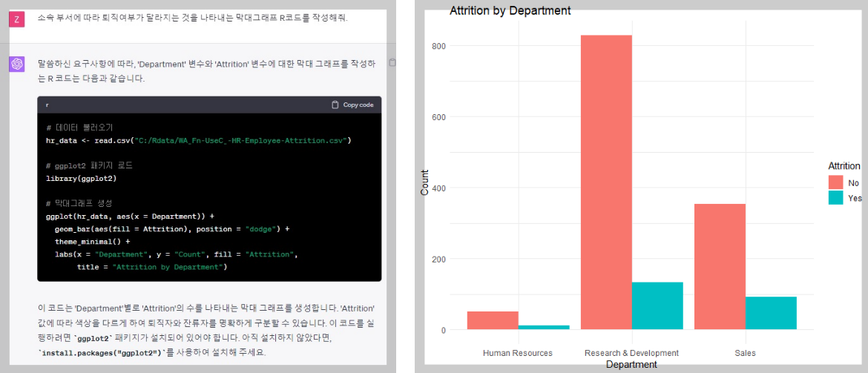This screenshot has height=373, width=868.
Task: Click the Count y-axis title
Action: (x=424, y=182)
